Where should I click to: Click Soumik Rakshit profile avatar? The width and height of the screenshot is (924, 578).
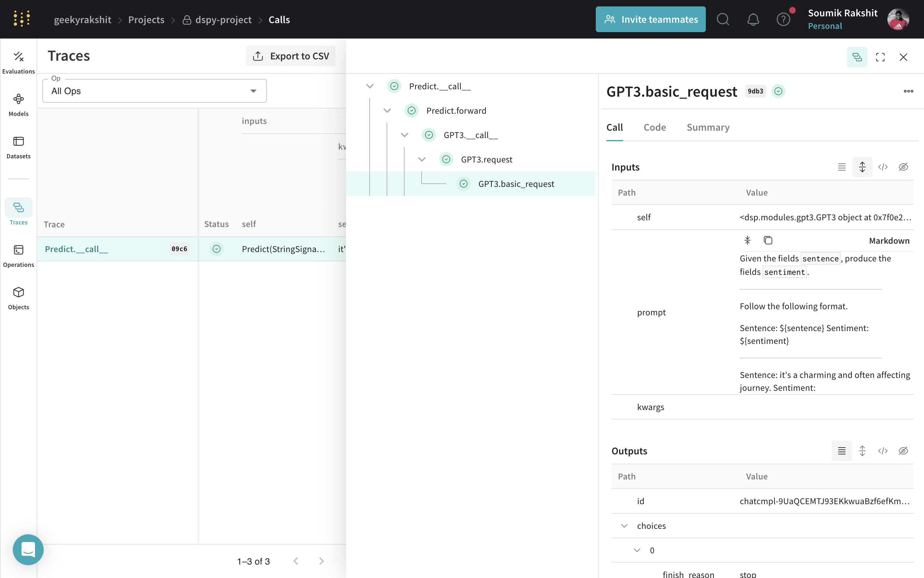tap(898, 19)
